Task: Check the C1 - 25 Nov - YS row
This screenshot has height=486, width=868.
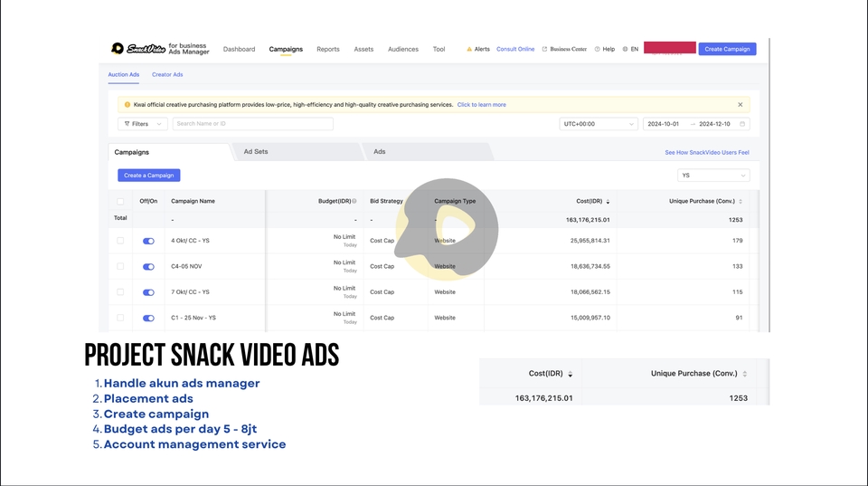Action: pyautogui.click(x=120, y=318)
